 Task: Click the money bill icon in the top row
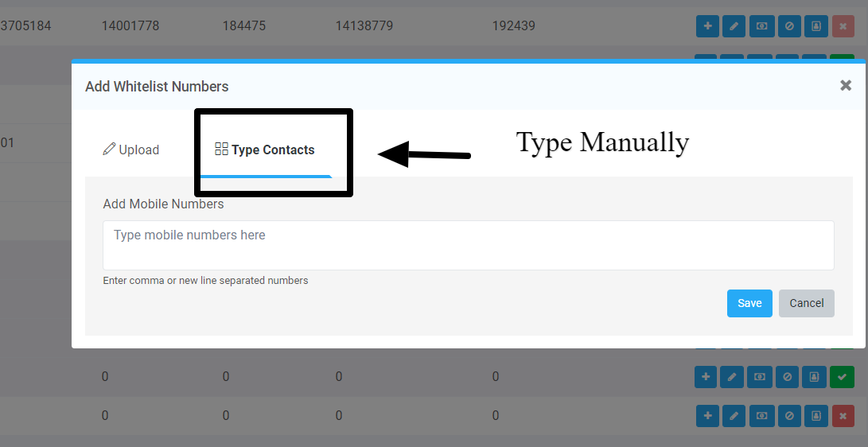click(x=761, y=26)
